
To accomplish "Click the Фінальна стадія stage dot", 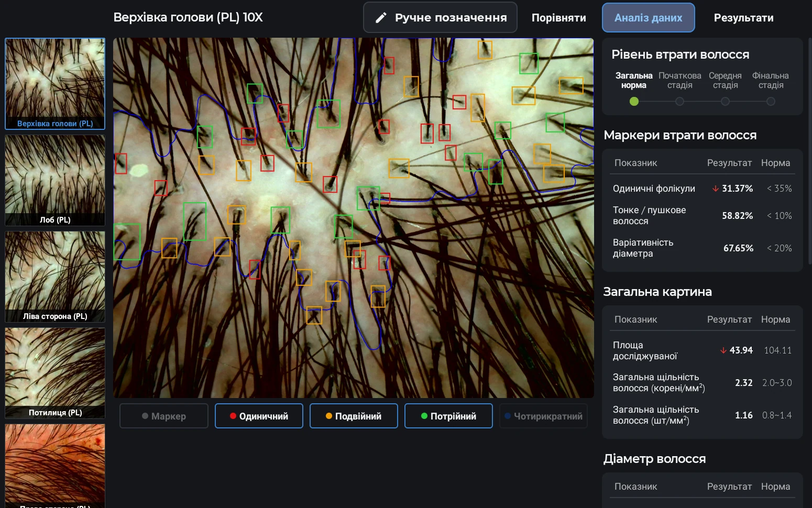I will click(771, 102).
